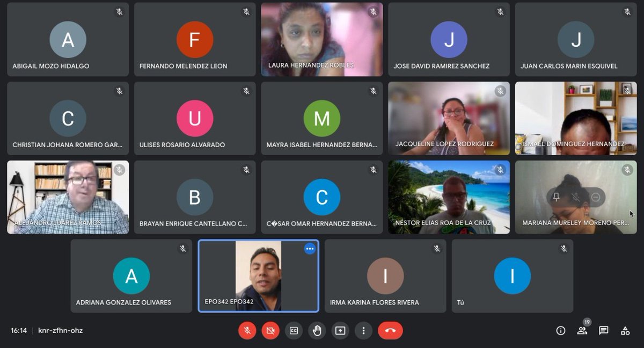The image size is (644, 348).
Task: Select Alejandro Juarez Ramos video tile
Action: pos(68,197)
